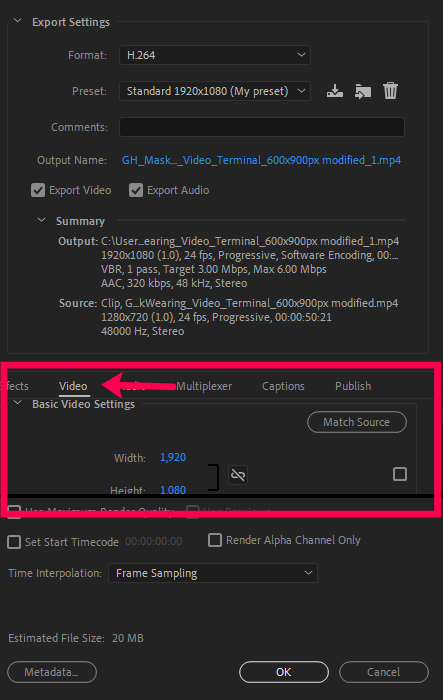Image resolution: width=443 pixels, height=700 pixels.
Task: Enable the Set Start Timecode checkbox
Action: point(14,542)
